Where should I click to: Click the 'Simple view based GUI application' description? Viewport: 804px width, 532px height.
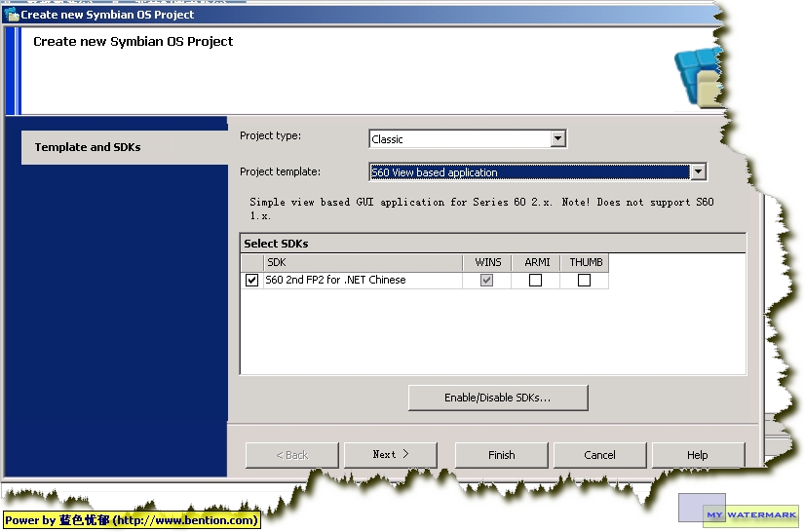pyautogui.click(x=481, y=209)
